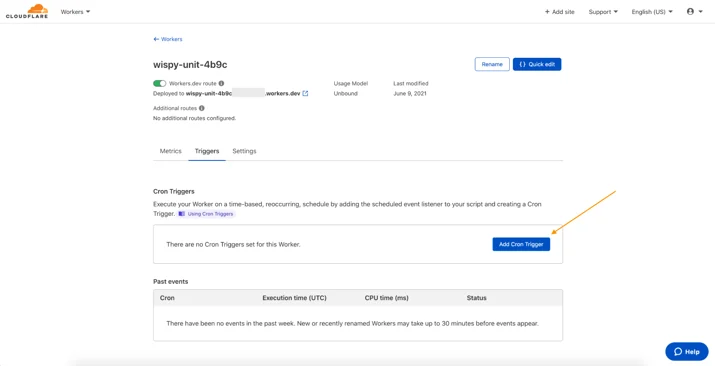Image resolution: width=715 pixels, height=366 pixels.
Task: Click the deployed wispy-unit-4b9c workers.dev URL
Action: [243, 93]
